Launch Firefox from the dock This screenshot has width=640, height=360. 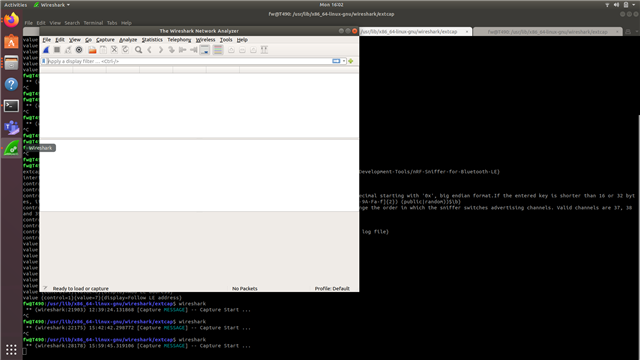[x=11, y=20]
